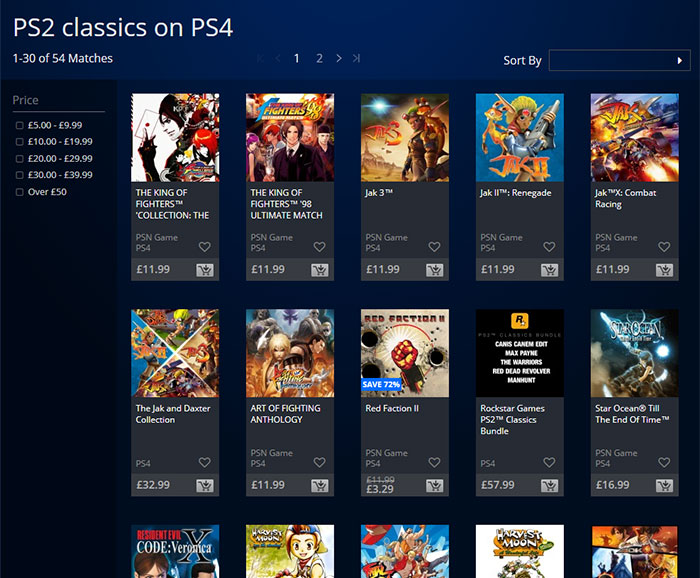The image size is (700, 578).
Task: Add Rockstar PS2 Classics Bundle to cart
Action: [550, 486]
